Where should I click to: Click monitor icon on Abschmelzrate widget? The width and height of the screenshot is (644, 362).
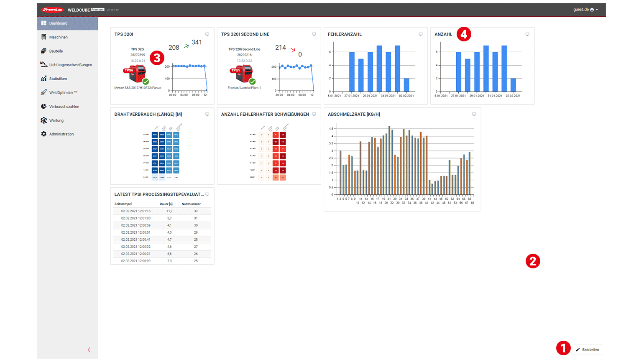tap(474, 114)
